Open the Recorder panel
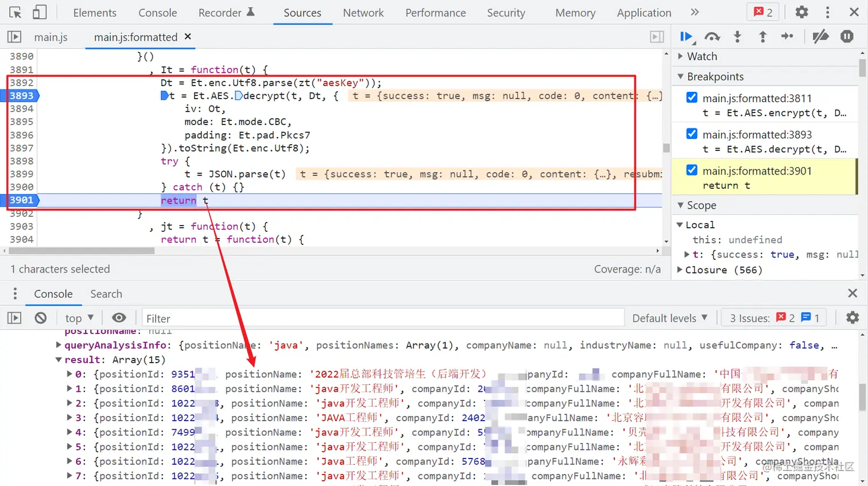 point(226,13)
